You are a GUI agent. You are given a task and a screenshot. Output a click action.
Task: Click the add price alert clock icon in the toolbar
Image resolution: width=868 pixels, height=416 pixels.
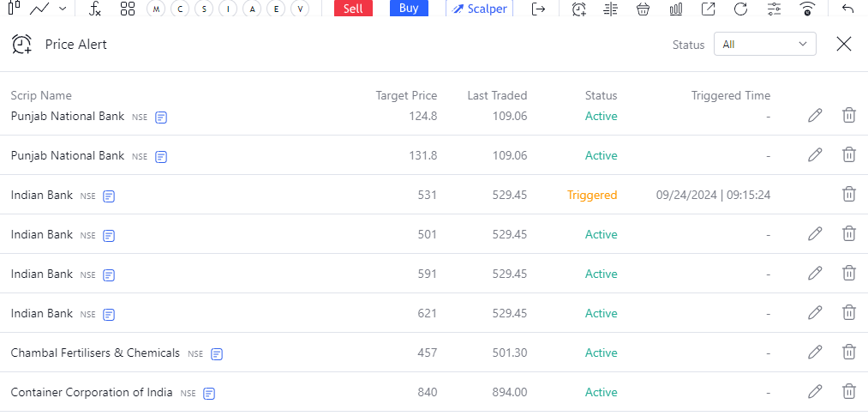tap(579, 9)
